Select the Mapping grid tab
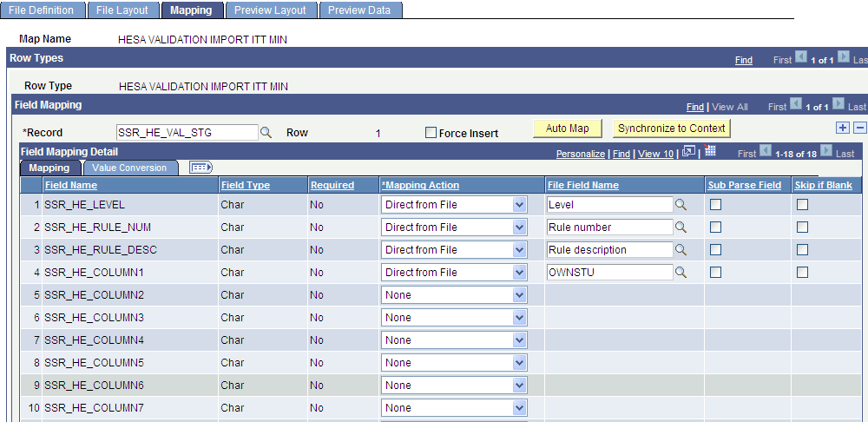 [49, 168]
